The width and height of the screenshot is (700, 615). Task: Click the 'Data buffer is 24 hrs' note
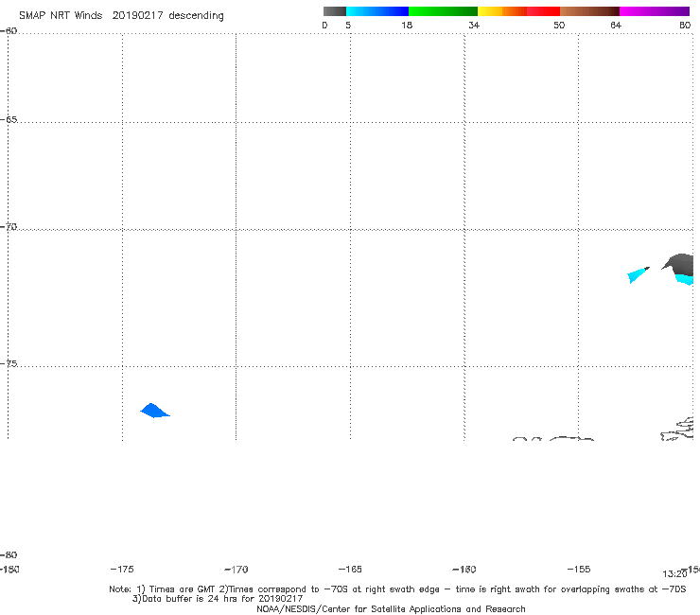[218, 599]
